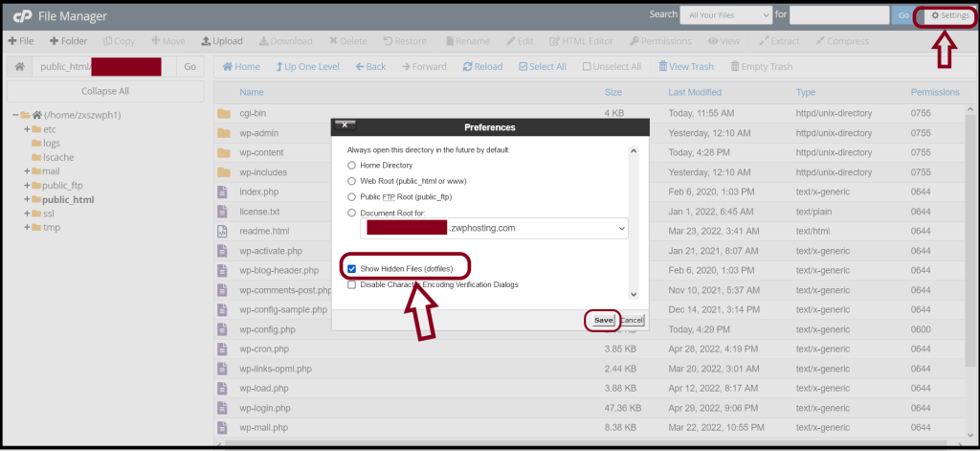Click the Back navigation arrow
This screenshot has height=451, width=980.
[x=370, y=67]
